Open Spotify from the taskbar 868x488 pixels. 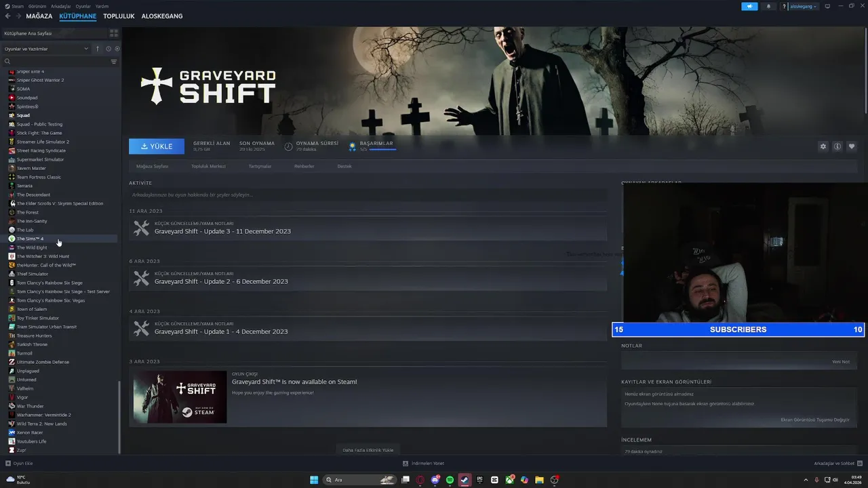click(x=450, y=480)
